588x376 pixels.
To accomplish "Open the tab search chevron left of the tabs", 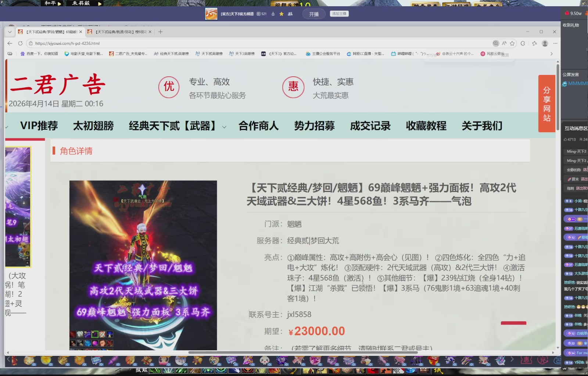I will (10, 32).
